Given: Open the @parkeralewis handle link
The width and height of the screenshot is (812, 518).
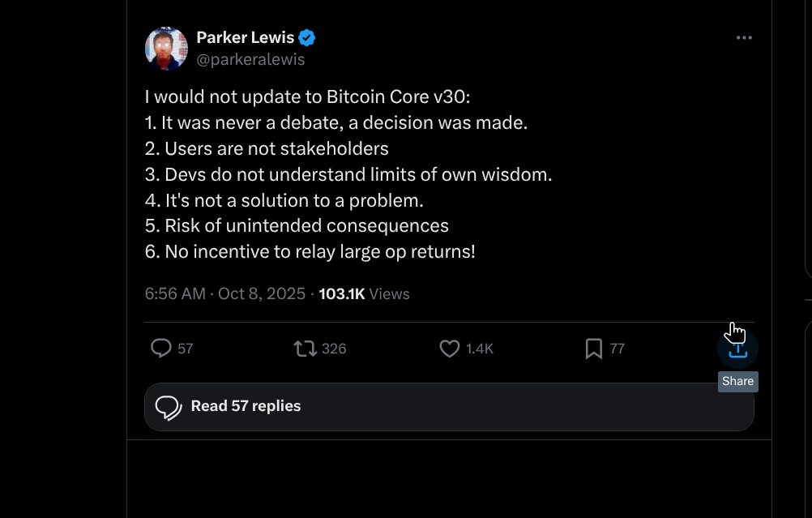Looking at the screenshot, I should click(250, 59).
